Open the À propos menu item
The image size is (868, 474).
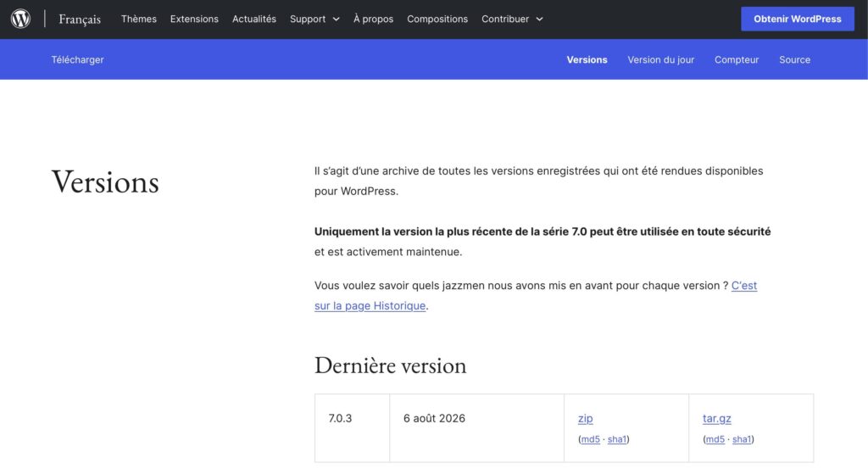[x=373, y=19]
